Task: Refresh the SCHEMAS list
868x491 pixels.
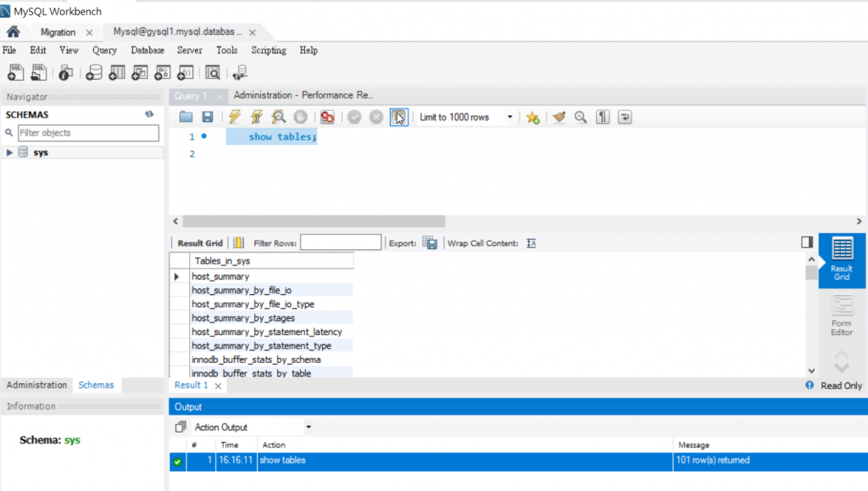Action: pos(149,114)
